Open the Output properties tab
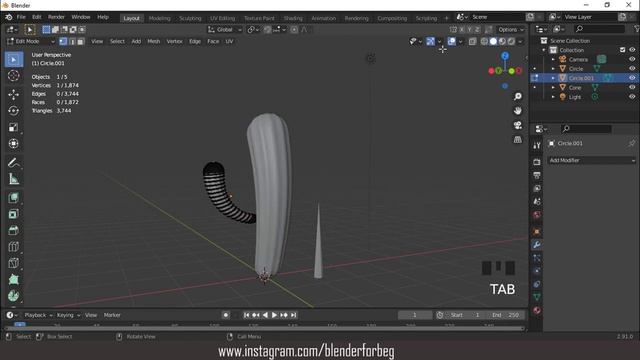 click(x=537, y=176)
